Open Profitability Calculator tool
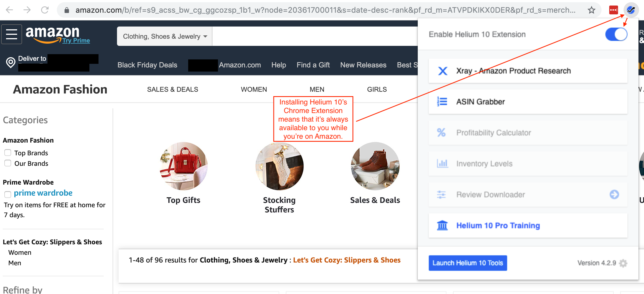Screen dimensions: 644x294 (x=528, y=133)
